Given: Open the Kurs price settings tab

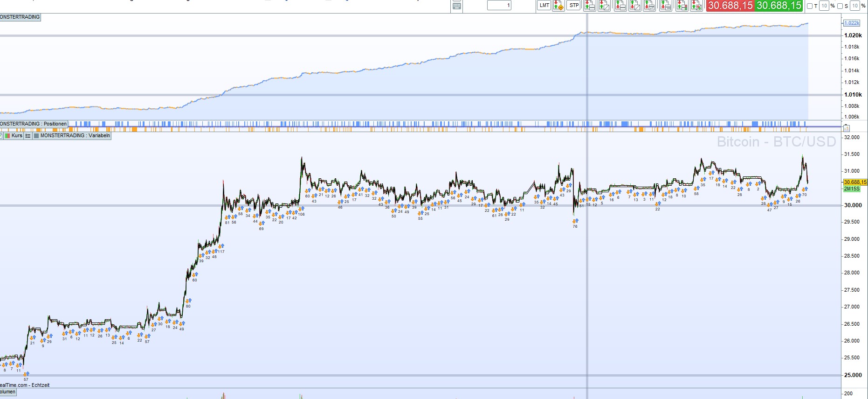Looking at the screenshot, I should (x=14, y=136).
